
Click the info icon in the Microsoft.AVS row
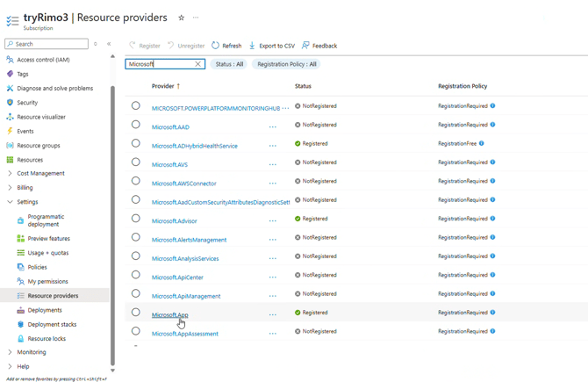pos(492,162)
